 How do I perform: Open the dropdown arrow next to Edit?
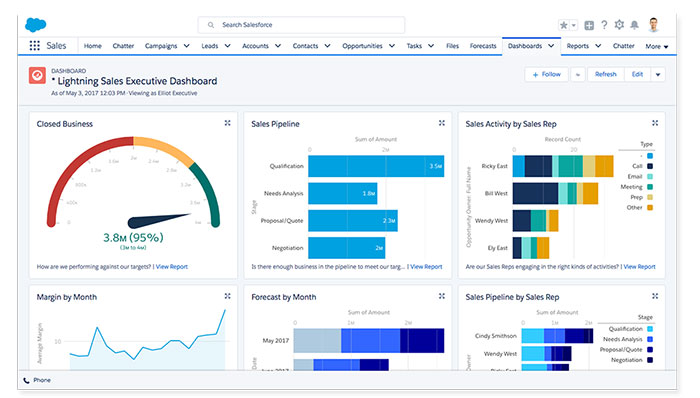click(658, 75)
